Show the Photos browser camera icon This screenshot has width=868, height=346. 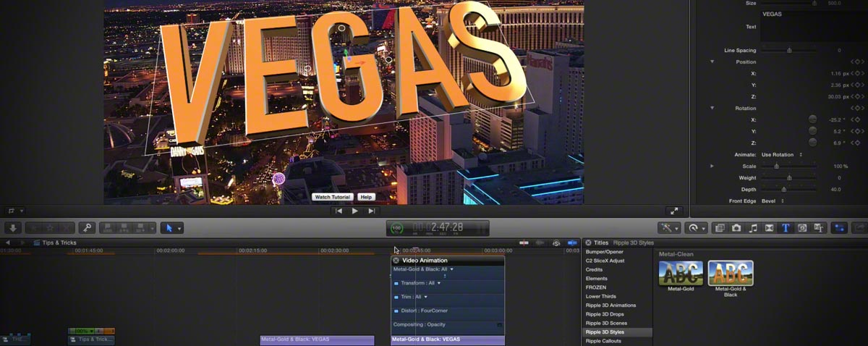coord(736,228)
